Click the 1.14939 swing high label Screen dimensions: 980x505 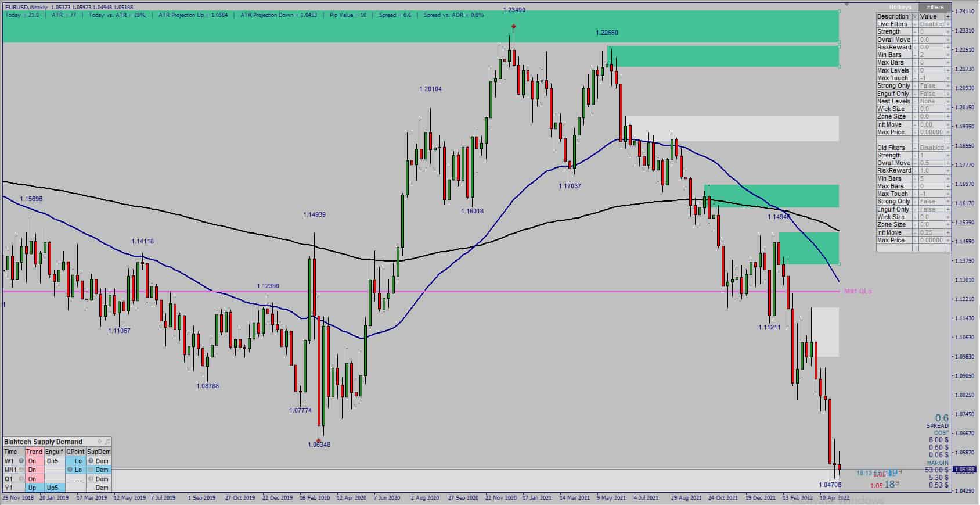(x=314, y=214)
